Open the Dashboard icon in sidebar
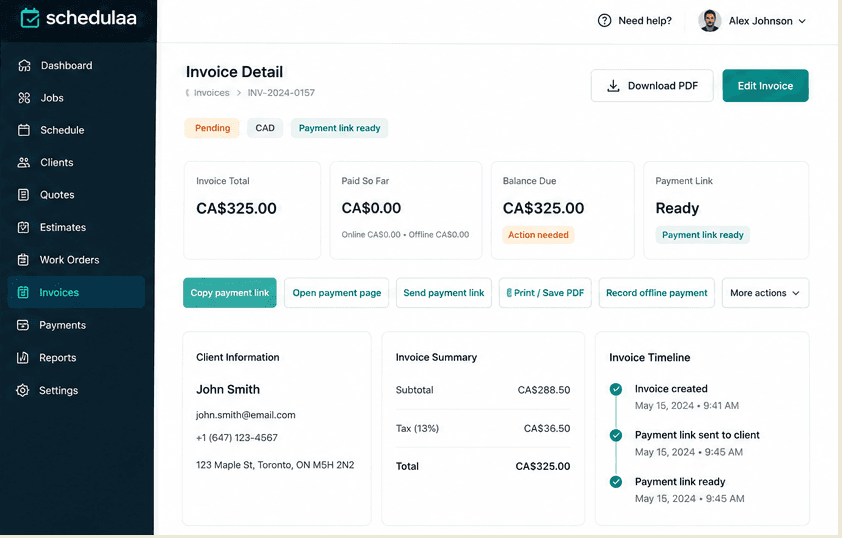Image resolution: width=842 pixels, height=538 pixels. tap(24, 66)
